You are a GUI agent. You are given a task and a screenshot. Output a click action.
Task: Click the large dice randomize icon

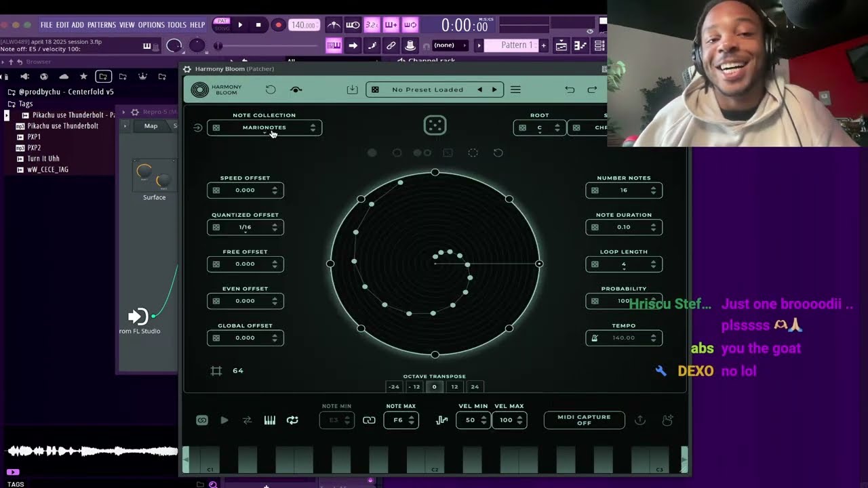[x=435, y=125]
